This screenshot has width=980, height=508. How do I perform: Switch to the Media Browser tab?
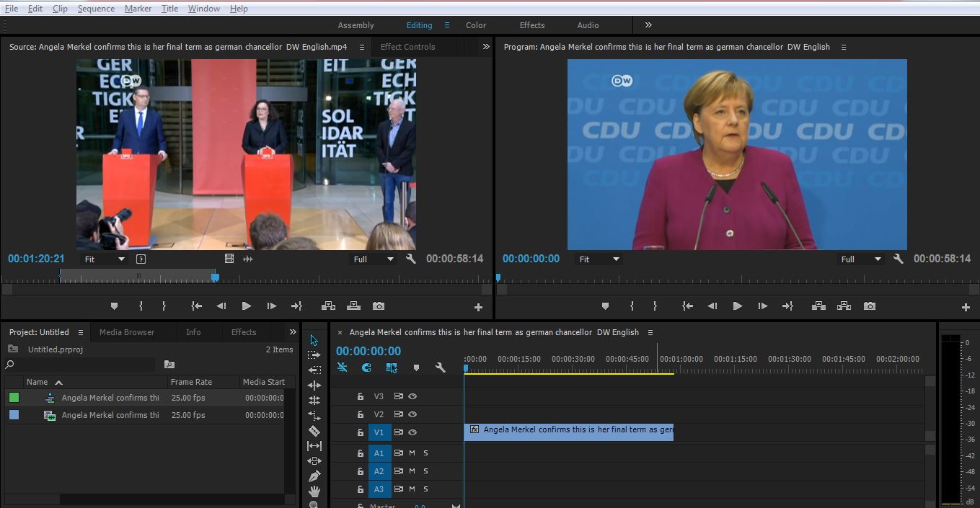pos(127,332)
